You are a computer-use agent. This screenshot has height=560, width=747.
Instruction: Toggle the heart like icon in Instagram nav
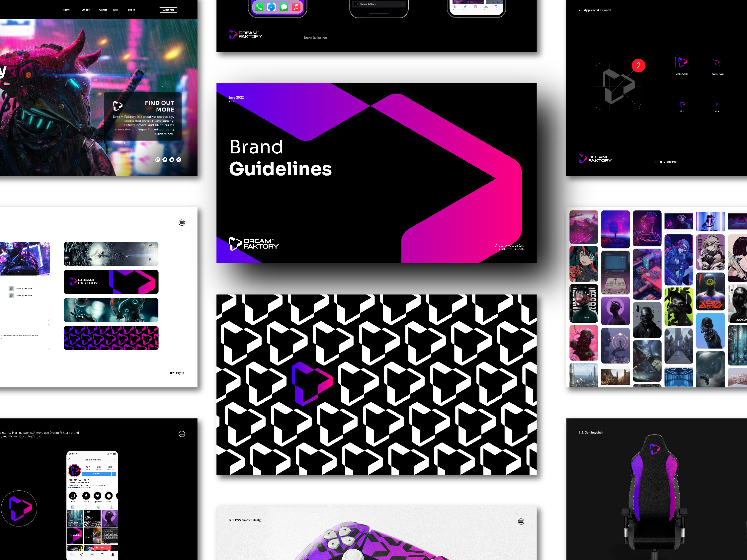click(x=102, y=555)
